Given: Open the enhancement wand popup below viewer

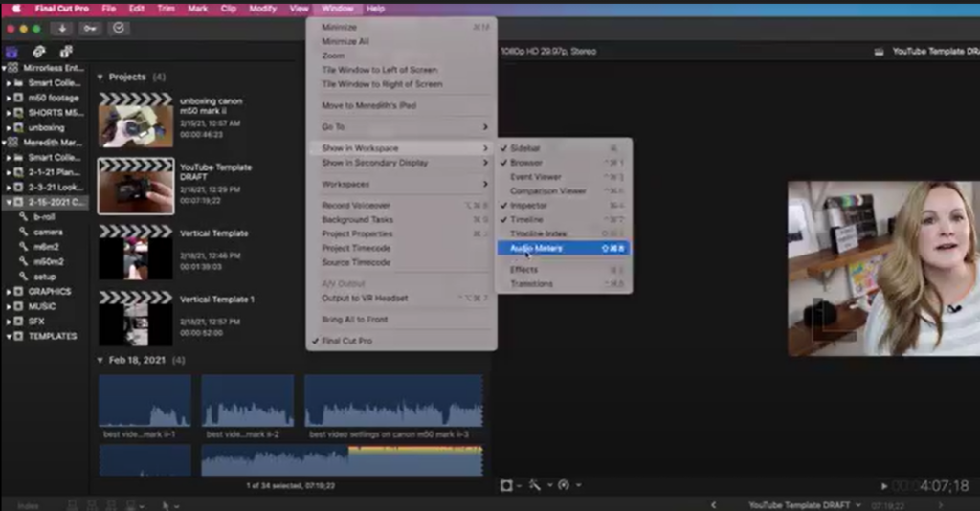Looking at the screenshot, I should [541, 485].
